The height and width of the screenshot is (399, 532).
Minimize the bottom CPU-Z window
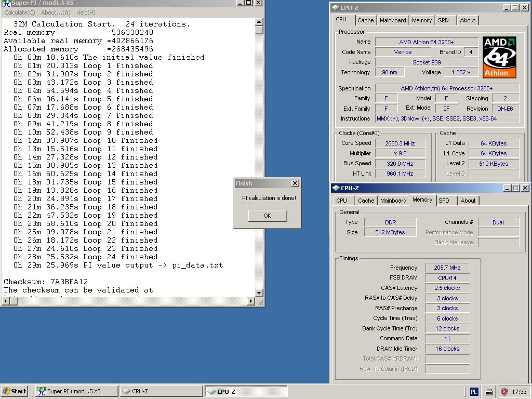(x=508, y=188)
